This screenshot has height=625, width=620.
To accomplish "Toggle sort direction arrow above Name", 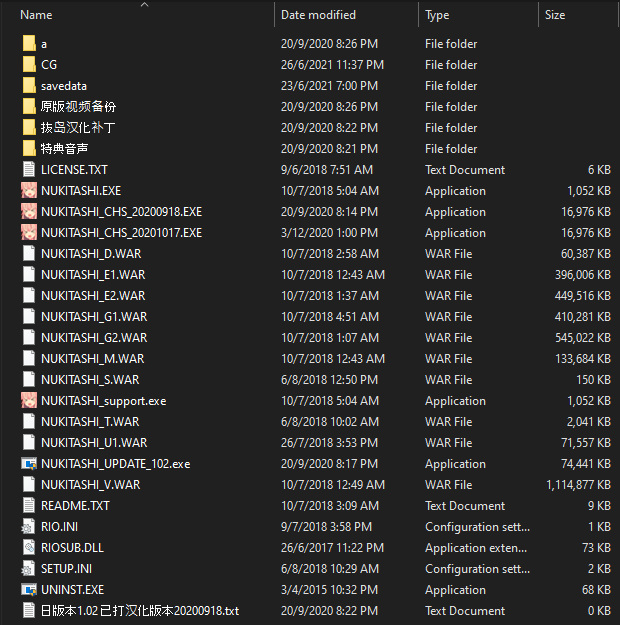I will click(144, 5).
